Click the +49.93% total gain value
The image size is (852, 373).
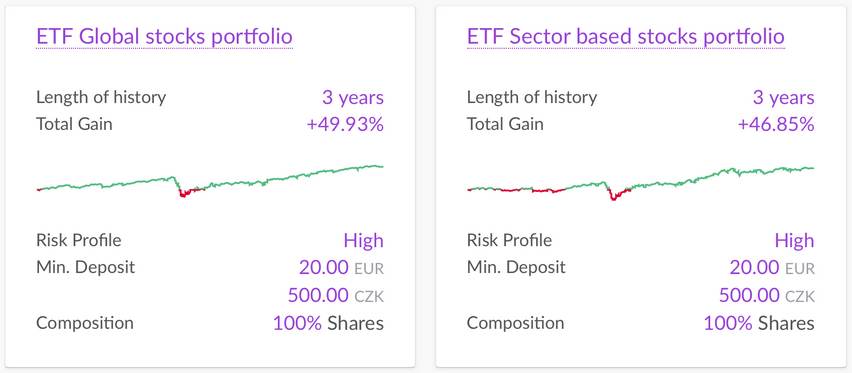click(345, 125)
